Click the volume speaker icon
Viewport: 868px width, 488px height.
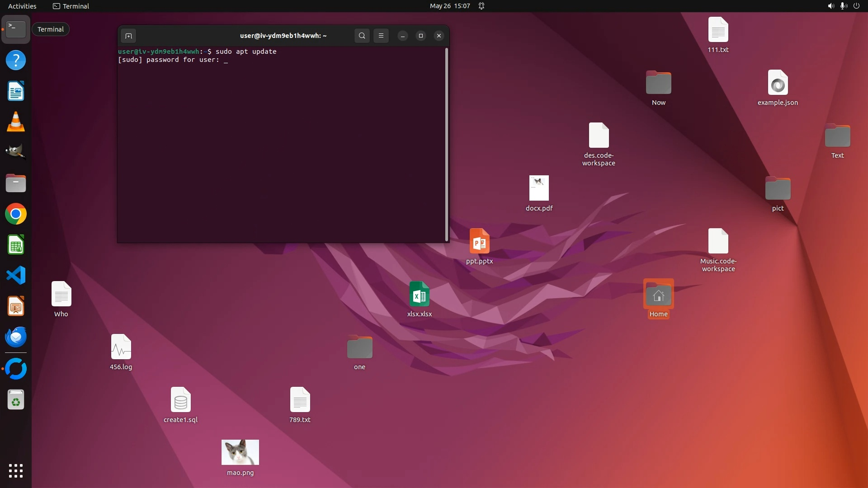[830, 6]
